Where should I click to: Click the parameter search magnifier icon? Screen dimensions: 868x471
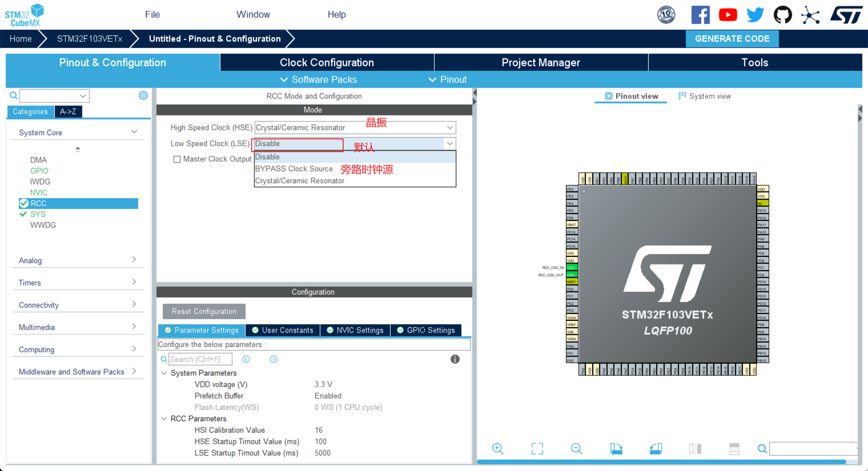tap(164, 359)
